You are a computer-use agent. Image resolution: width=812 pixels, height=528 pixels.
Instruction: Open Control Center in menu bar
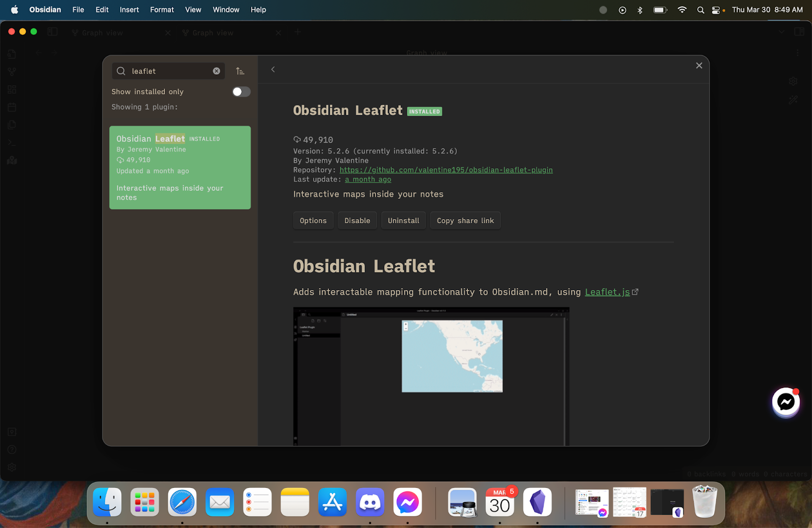716,10
